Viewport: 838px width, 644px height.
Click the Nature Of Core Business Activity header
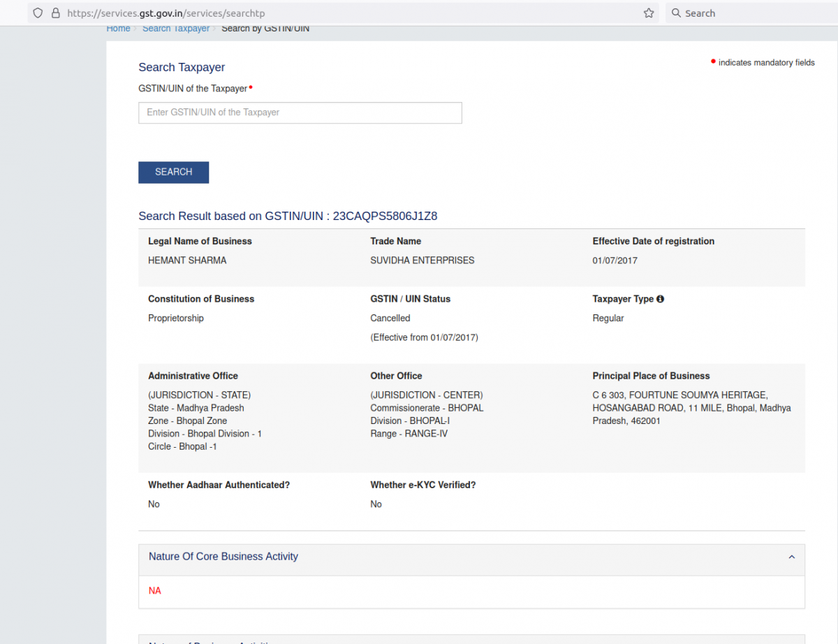[223, 557]
